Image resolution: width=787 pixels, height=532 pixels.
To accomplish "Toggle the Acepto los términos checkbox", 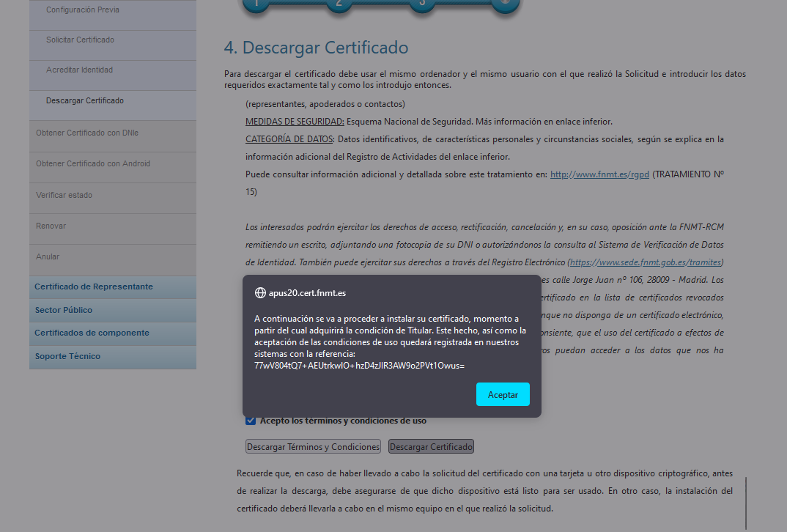I will 251,421.
